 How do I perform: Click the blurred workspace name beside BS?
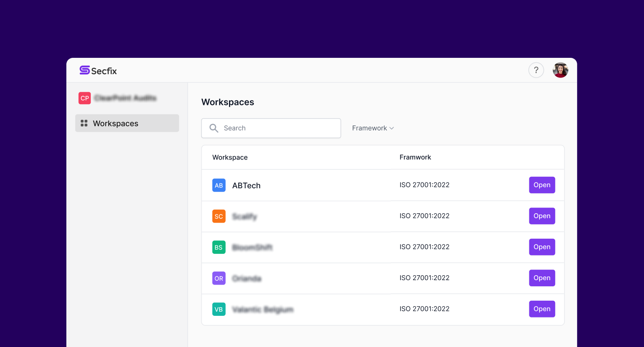252,247
